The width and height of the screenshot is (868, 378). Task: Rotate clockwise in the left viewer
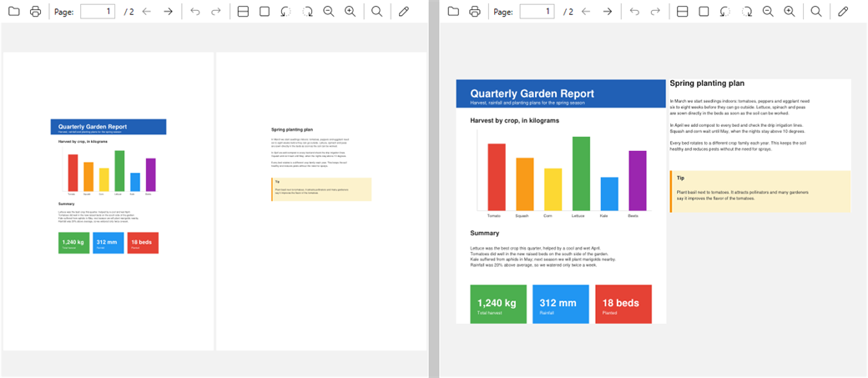307,12
